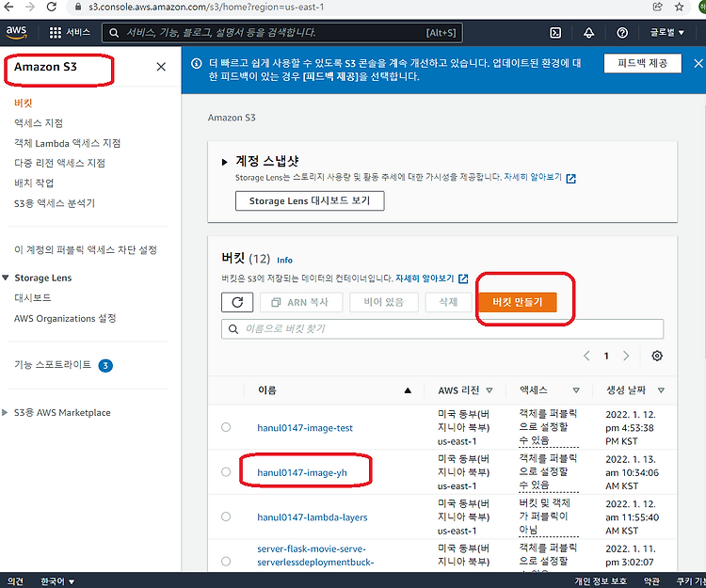
Task: Bookmark this page with star icon
Action: point(679,7)
